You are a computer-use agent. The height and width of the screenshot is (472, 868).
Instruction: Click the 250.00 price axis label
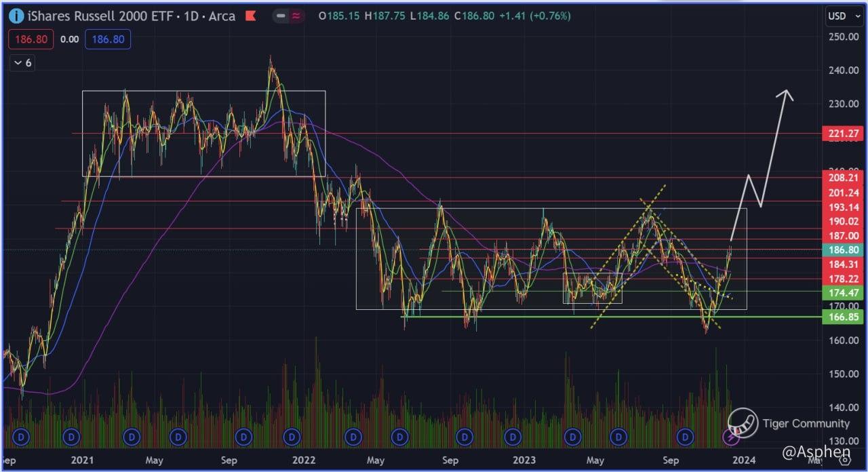tap(844, 37)
